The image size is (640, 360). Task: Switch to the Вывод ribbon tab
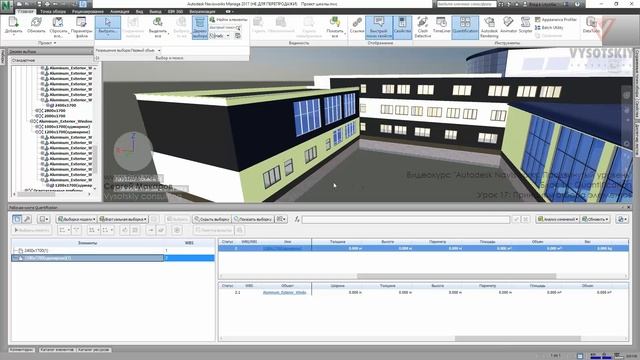[x=155, y=11]
